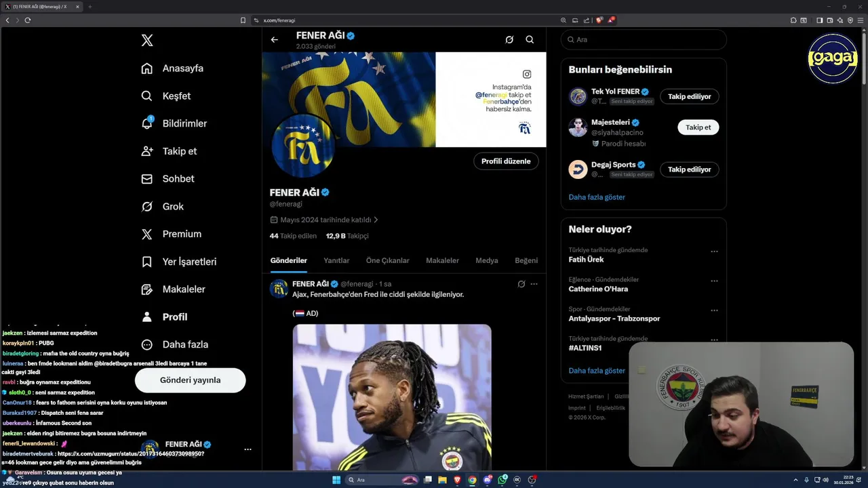Switch to the Öne Çıkanlar tab

387,260
